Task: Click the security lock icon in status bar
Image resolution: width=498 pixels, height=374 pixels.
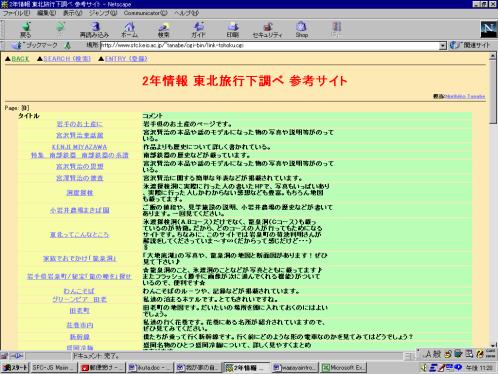Action: 4,356
